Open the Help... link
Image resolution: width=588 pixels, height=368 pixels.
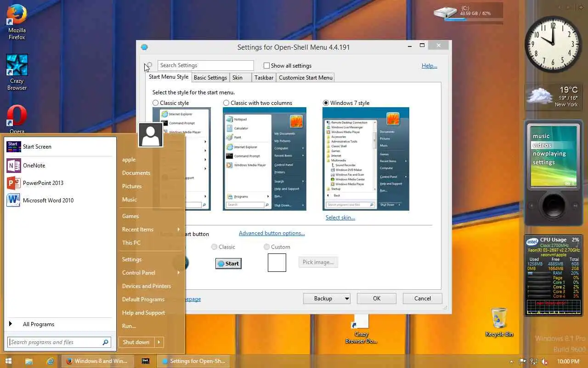430,66
